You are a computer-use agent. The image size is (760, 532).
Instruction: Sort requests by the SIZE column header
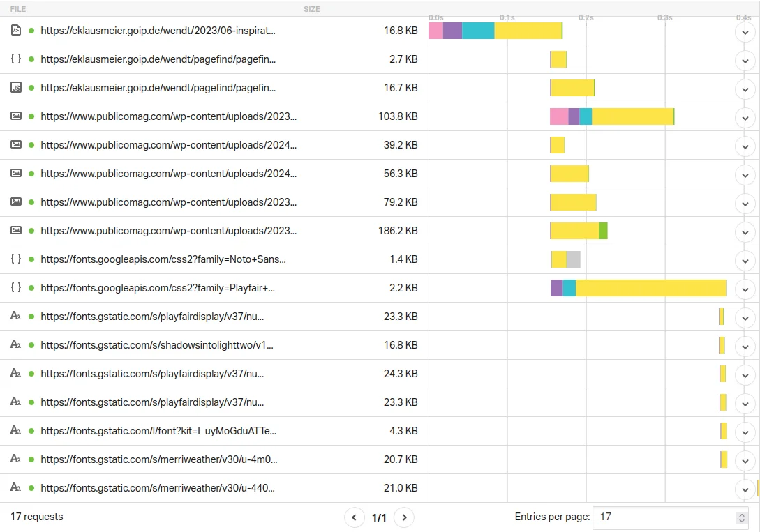coord(312,9)
